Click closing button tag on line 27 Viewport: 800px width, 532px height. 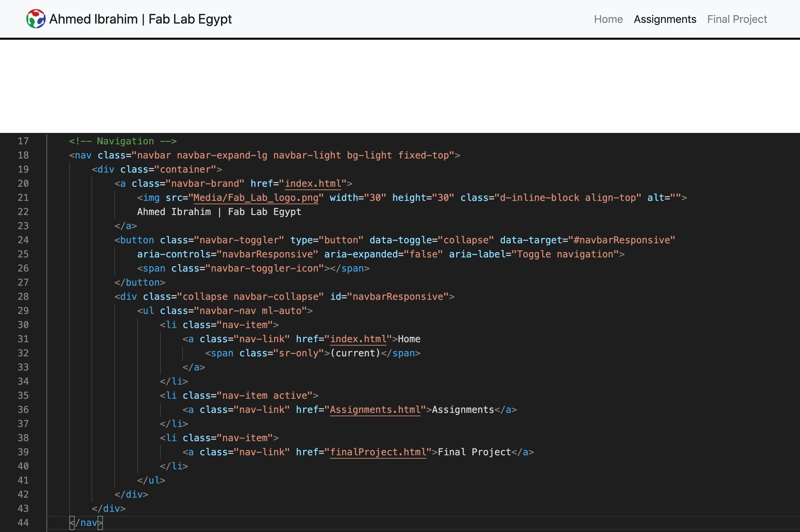coord(140,283)
